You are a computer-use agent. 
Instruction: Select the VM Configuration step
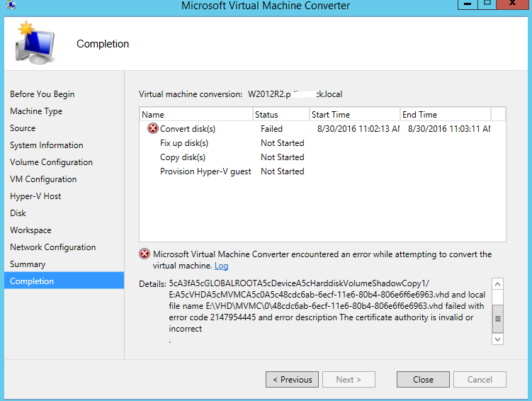[43, 179]
